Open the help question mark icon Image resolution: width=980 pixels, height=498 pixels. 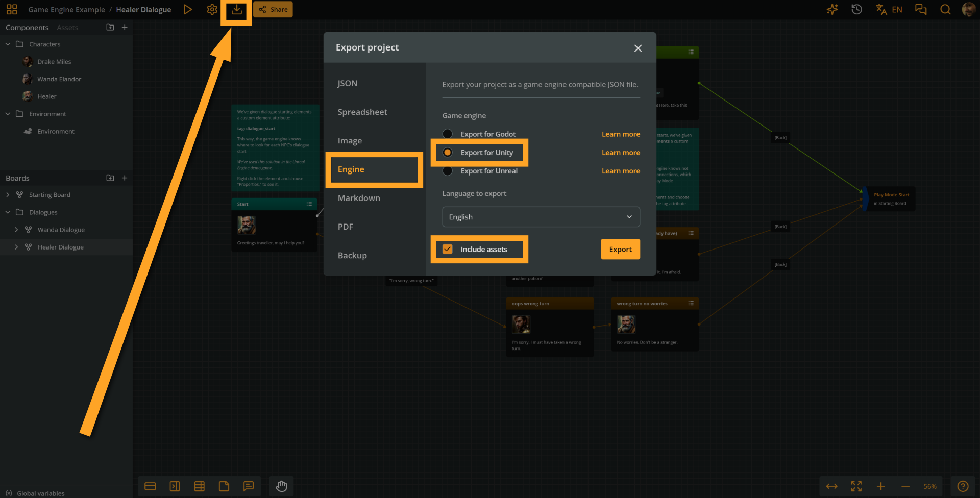(x=963, y=486)
